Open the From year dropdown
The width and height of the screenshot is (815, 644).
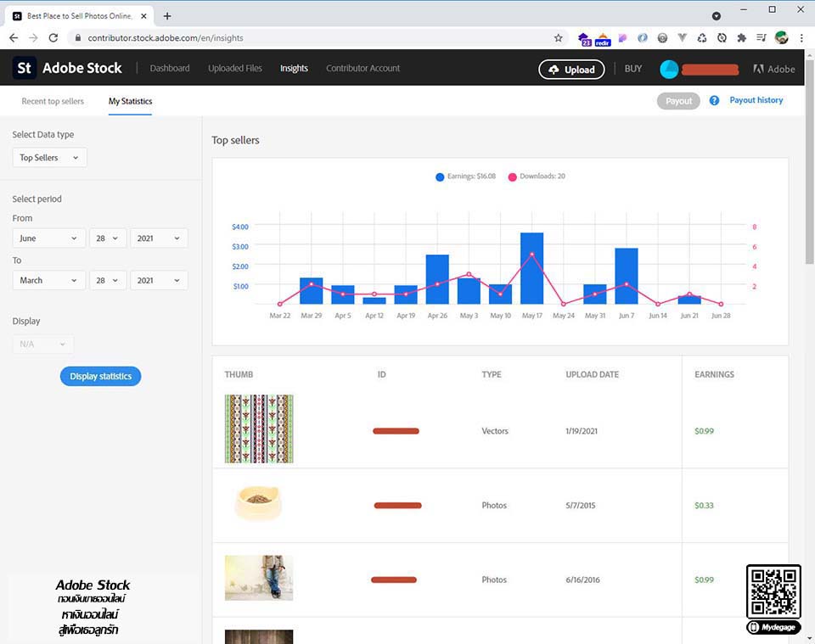pos(159,238)
